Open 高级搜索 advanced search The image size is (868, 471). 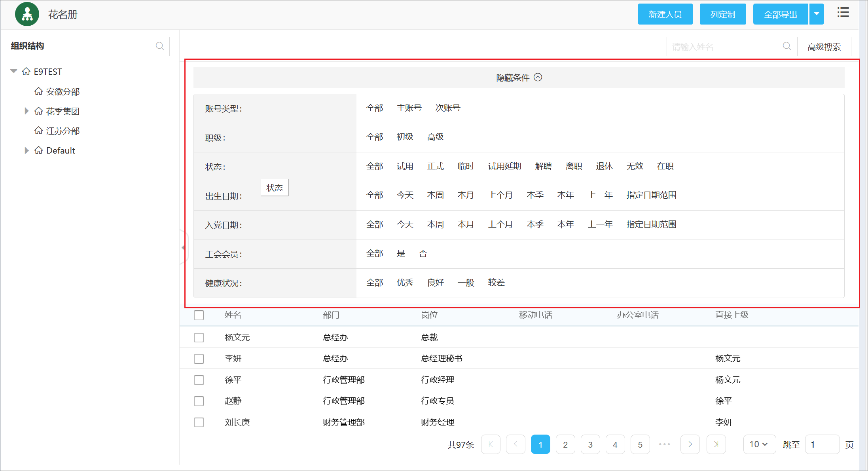[x=824, y=47]
